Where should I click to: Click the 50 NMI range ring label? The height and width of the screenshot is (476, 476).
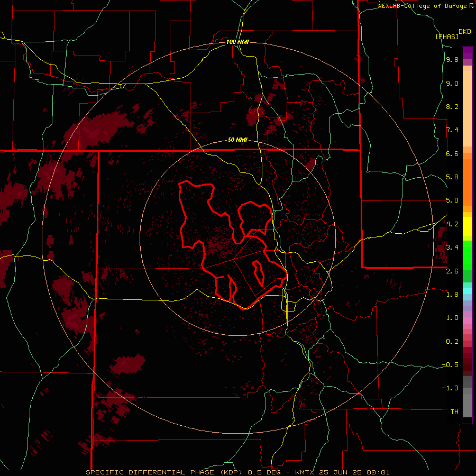(237, 140)
